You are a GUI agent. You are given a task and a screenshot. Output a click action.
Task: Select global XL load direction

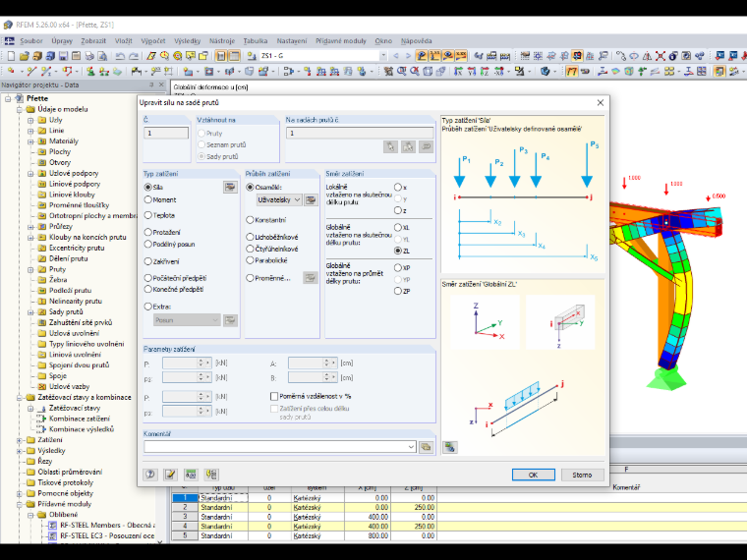tap(398, 228)
